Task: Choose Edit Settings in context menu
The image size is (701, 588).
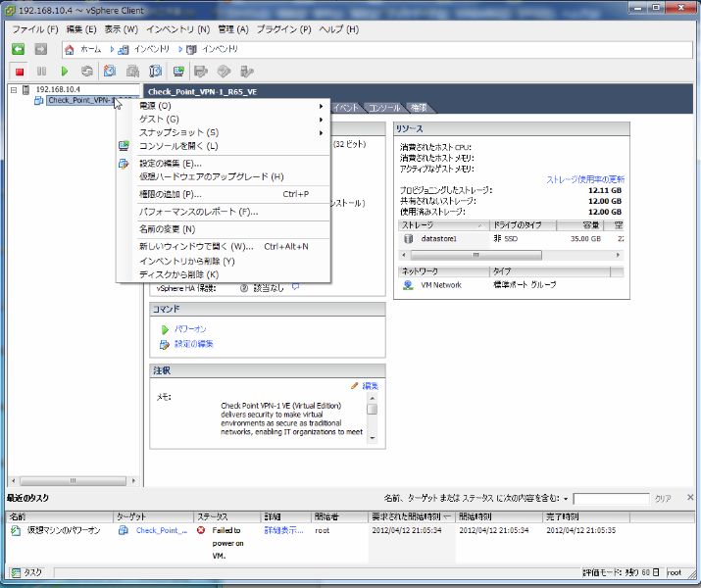Action: [223, 164]
